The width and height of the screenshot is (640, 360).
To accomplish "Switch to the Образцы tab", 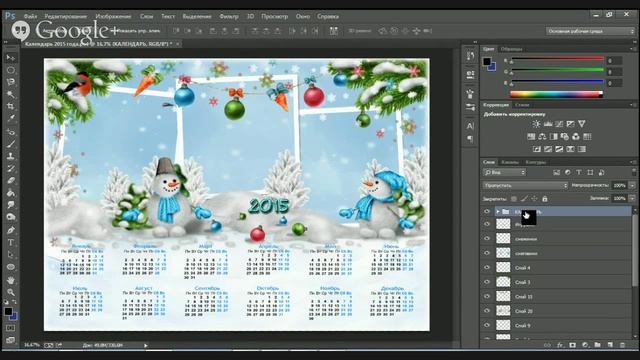I will point(511,49).
